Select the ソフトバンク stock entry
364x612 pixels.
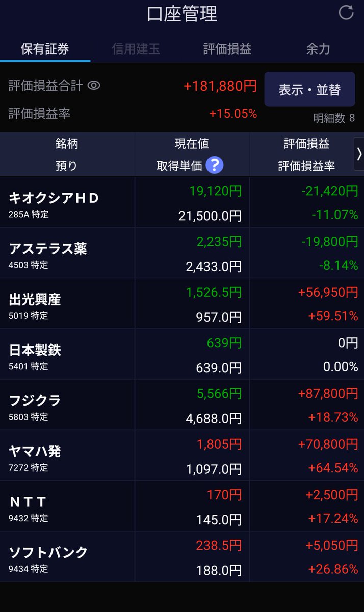[x=182, y=556]
